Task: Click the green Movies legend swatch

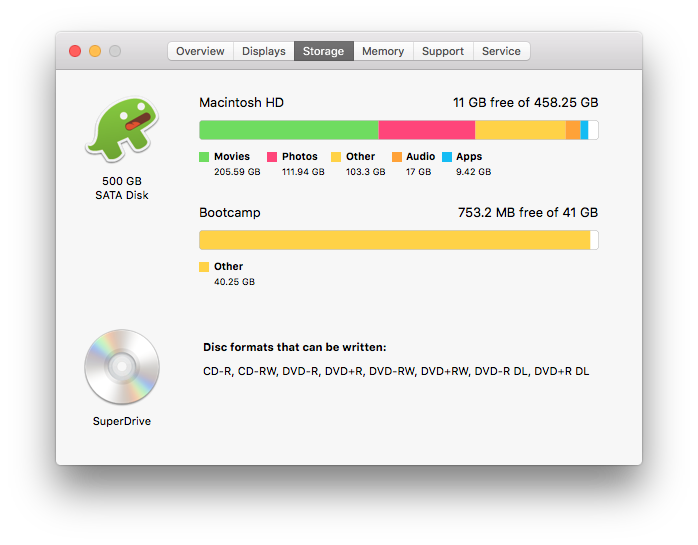Action: (204, 157)
